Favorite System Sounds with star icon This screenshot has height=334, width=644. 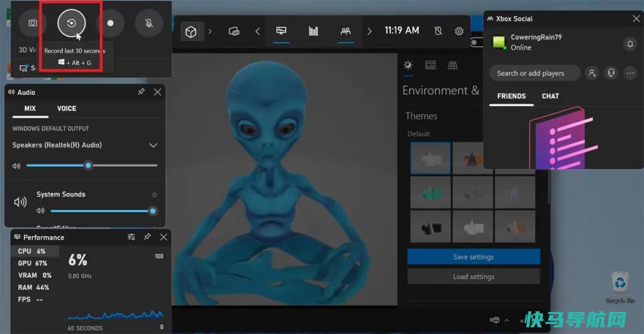point(154,194)
